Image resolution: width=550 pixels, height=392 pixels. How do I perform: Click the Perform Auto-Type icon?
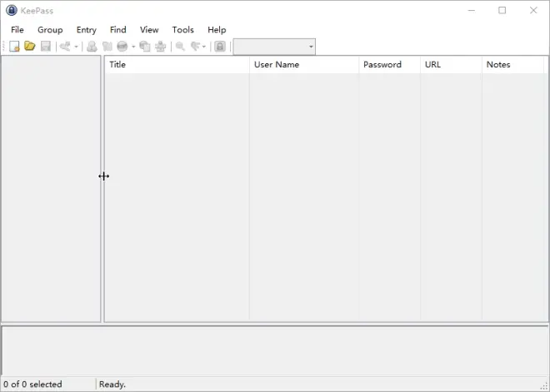click(161, 47)
